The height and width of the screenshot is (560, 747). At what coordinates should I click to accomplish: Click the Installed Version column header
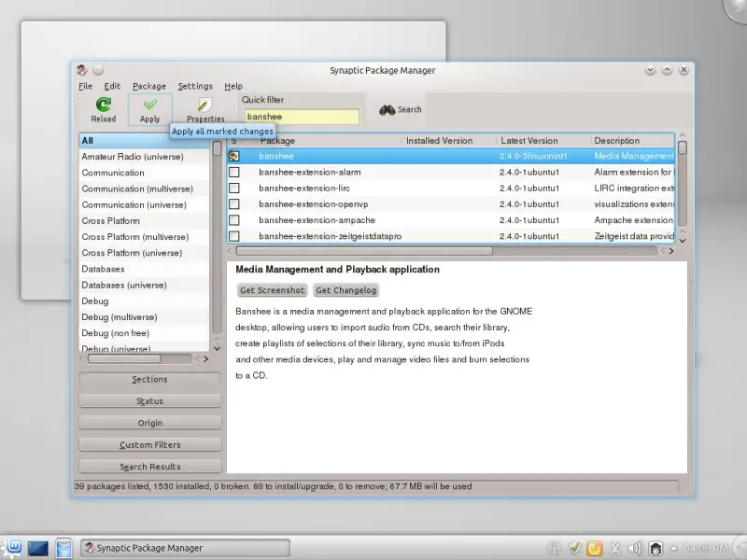tap(448, 141)
